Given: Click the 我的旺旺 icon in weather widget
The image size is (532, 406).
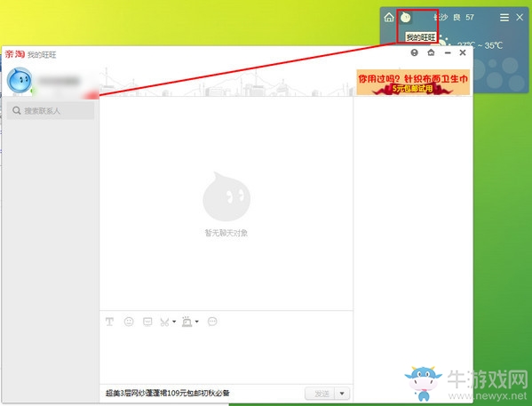Looking at the screenshot, I should pyautogui.click(x=406, y=17).
